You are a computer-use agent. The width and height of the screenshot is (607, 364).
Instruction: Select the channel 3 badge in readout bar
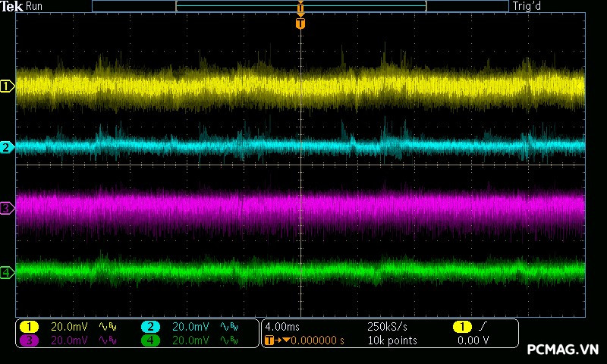(x=29, y=340)
